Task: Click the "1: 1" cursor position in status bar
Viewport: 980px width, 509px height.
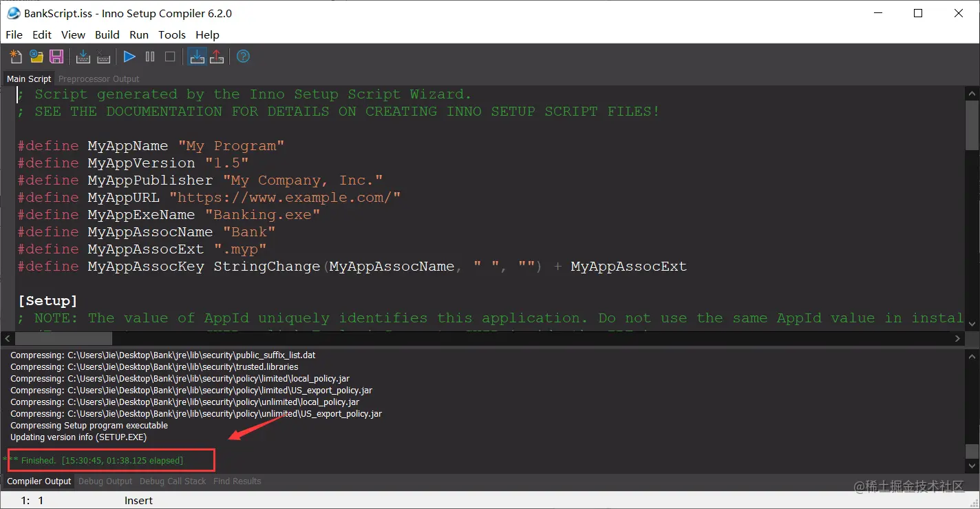Action: 32,501
